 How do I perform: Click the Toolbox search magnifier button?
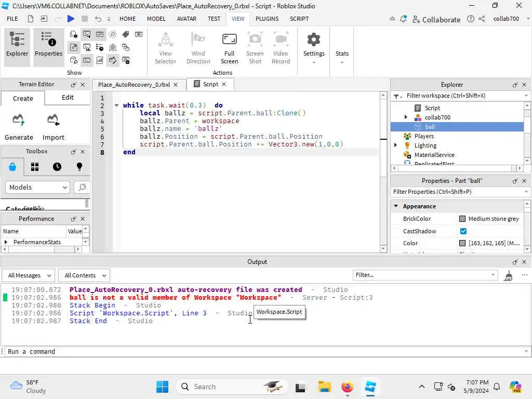coord(82,187)
